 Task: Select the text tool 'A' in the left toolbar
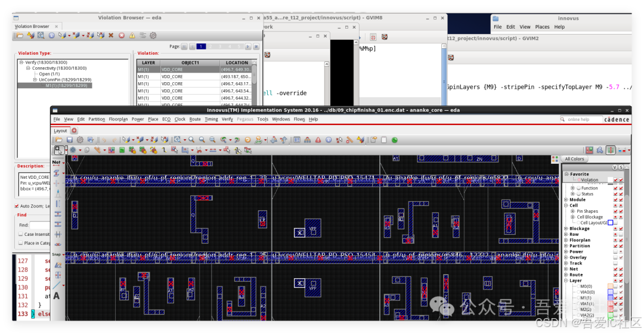[x=57, y=296]
